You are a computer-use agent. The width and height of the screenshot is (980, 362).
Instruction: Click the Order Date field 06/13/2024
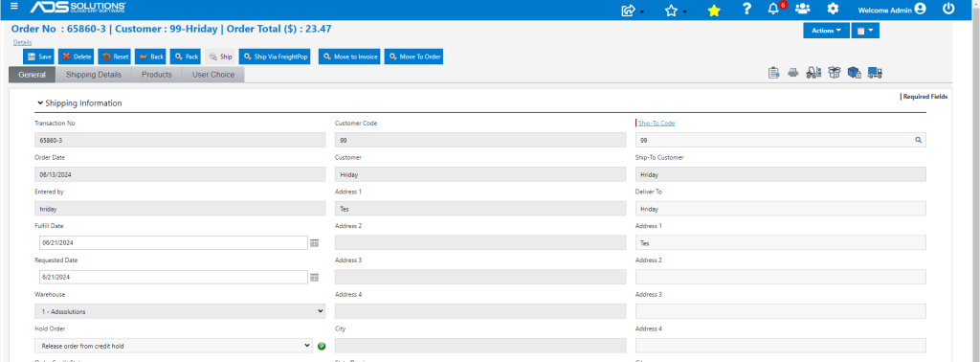[180, 174]
